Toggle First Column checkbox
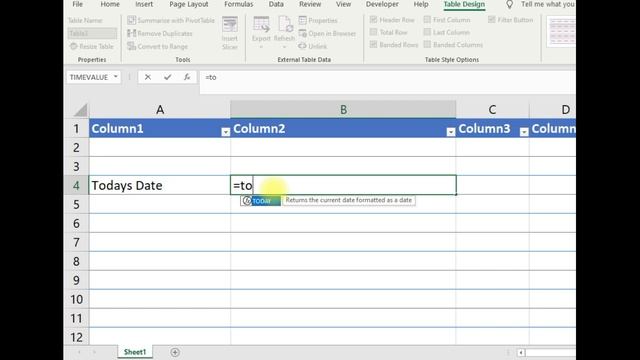640x360 pixels. point(427,20)
